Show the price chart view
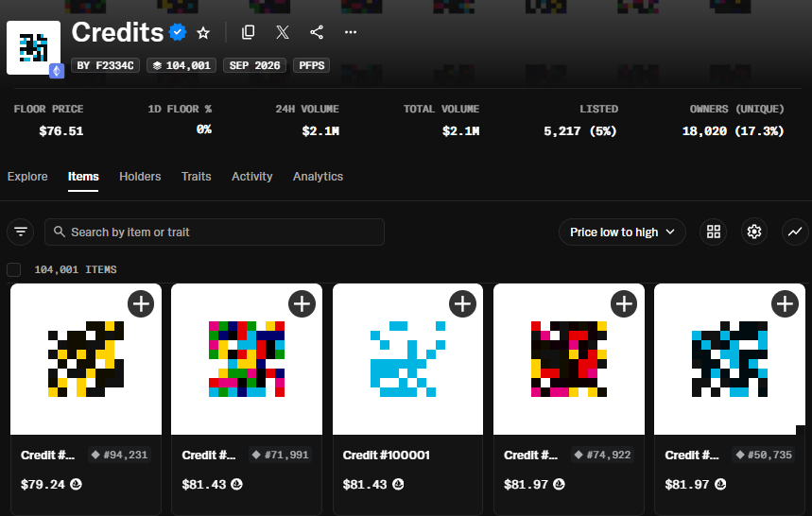 [795, 232]
